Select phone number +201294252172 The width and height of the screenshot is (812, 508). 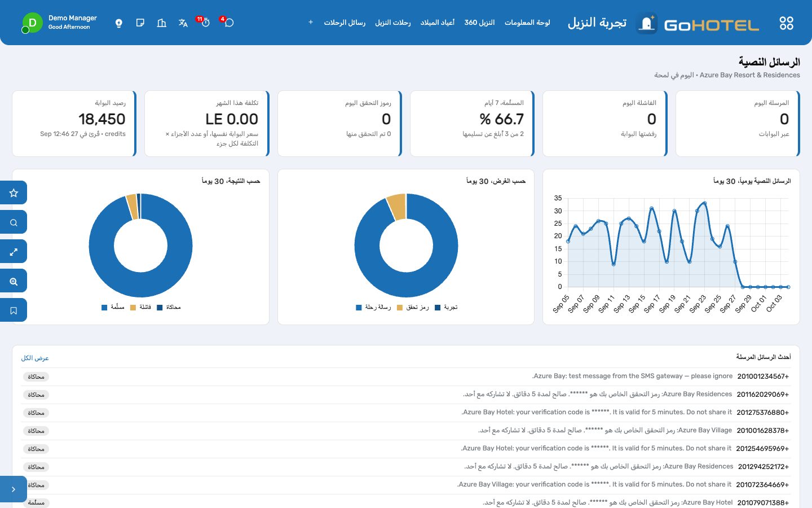[x=764, y=467]
